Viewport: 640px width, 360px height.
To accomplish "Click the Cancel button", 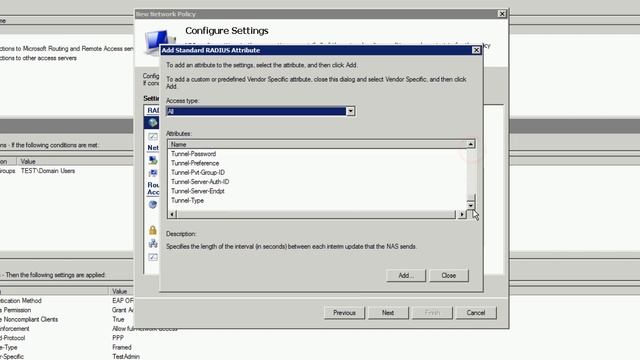I will [x=476, y=313].
